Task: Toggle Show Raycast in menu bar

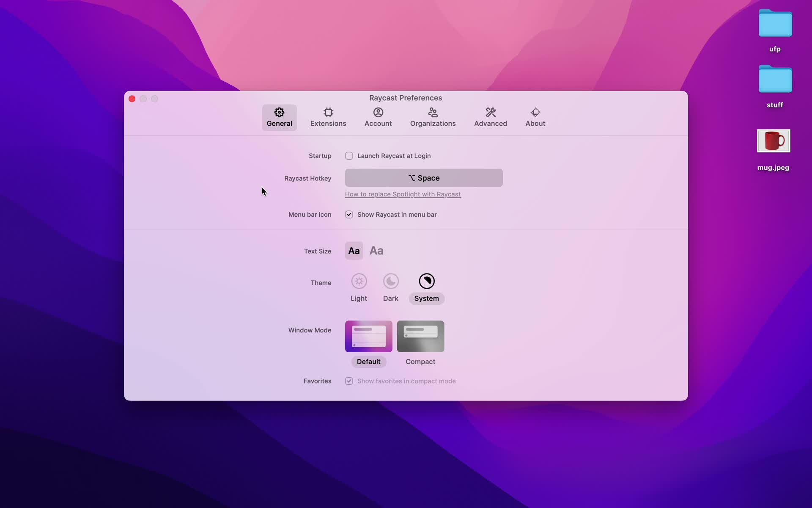Action: [x=349, y=214]
